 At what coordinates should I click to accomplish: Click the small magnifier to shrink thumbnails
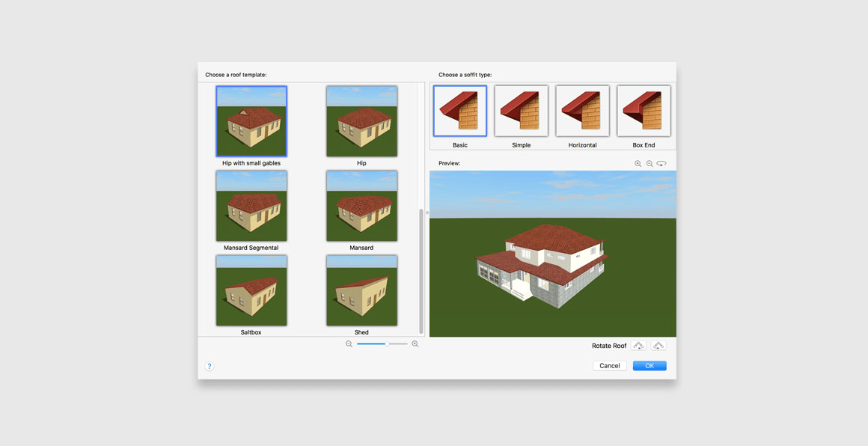click(x=349, y=343)
